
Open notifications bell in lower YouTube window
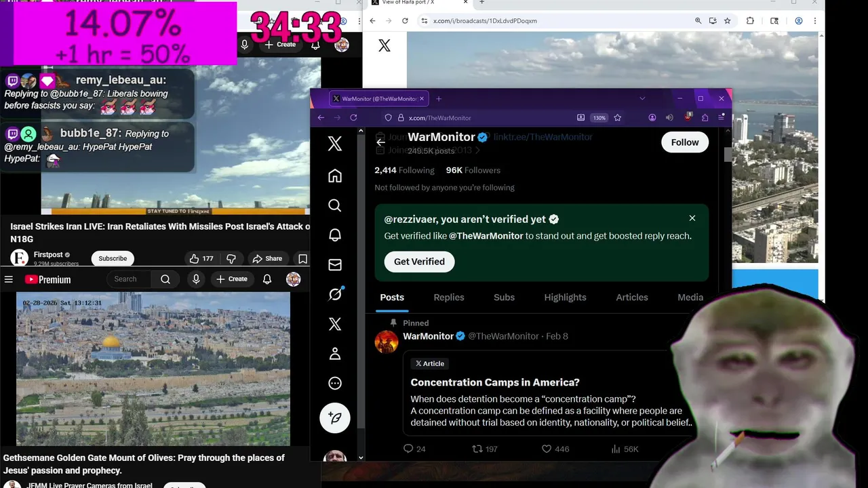(267, 279)
